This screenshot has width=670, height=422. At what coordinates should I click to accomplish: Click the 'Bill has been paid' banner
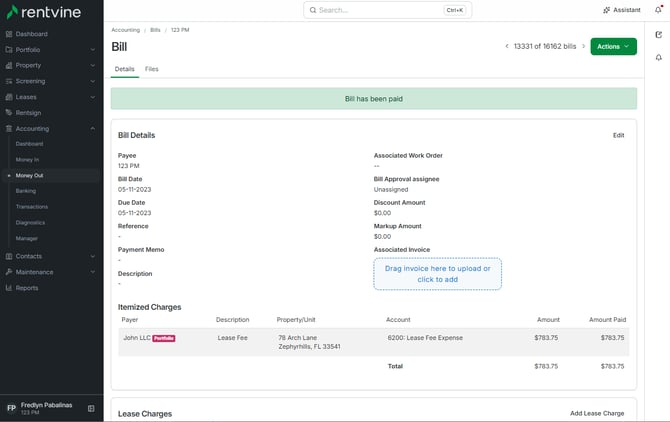(374, 99)
